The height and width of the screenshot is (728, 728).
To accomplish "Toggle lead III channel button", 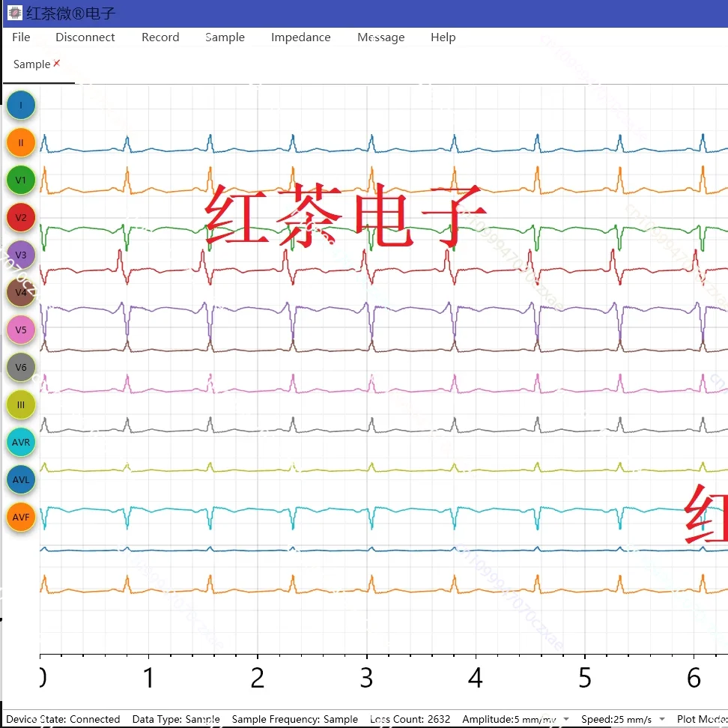I will tap(21, 405).
